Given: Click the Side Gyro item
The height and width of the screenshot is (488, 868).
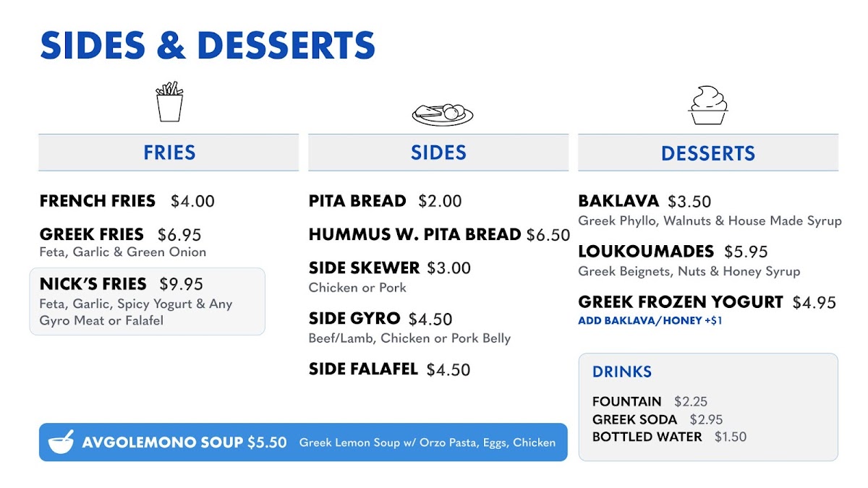Looking at the screenshot, I should pyautogui.click(x=380, y=319).
